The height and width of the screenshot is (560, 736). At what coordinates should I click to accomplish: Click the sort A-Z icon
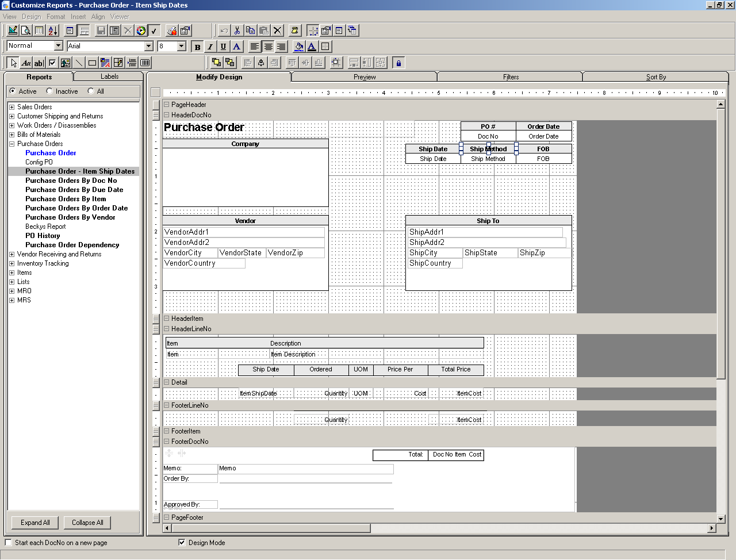52,30
